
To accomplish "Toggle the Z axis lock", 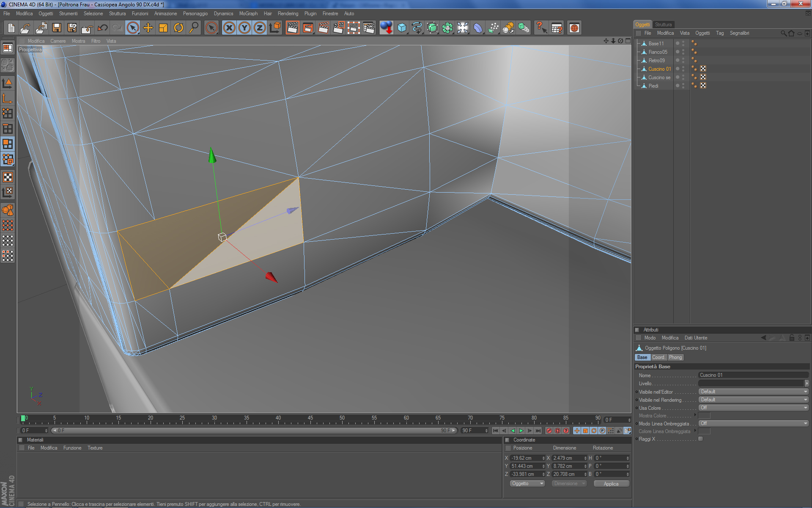I will click(x=259, y=28).
